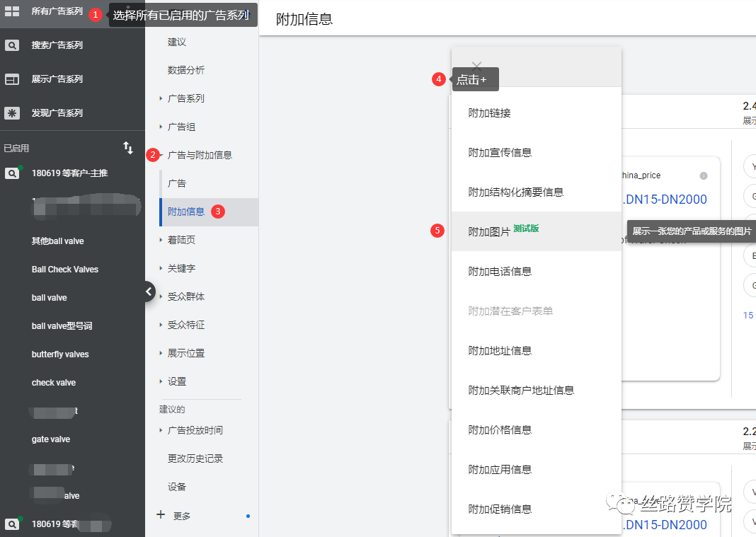This screenshot has width=756, height=537.
Task: Collapse the navigation panel via chevron arrow
Action: pos(149,291)
